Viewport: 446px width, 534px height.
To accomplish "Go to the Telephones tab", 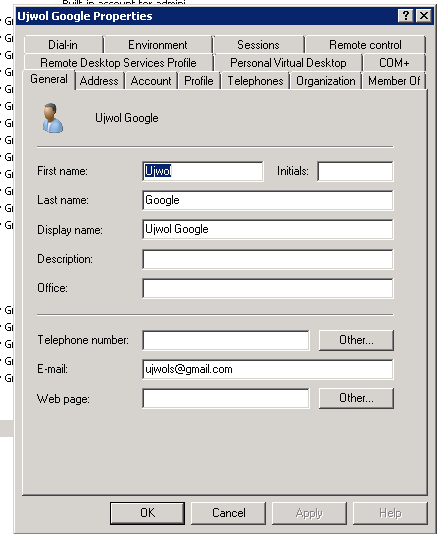I will click(255, 81).
